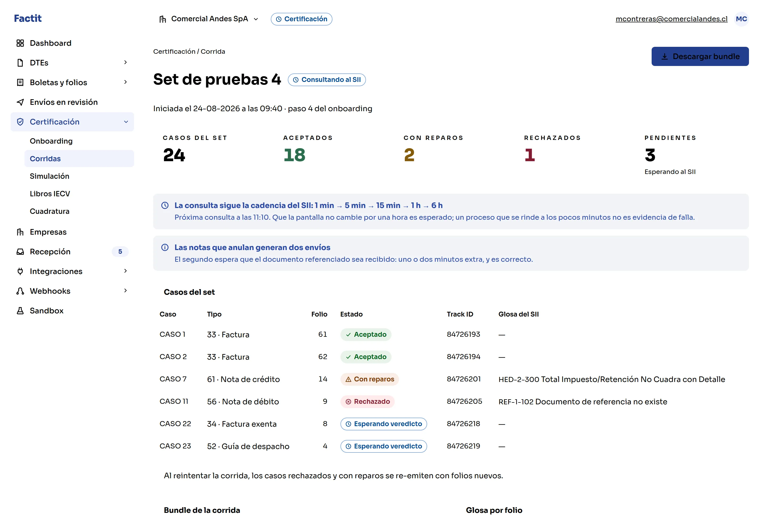Open the Libros IECV submenu item
Viewport: 766px width, 532px height.
79,194
